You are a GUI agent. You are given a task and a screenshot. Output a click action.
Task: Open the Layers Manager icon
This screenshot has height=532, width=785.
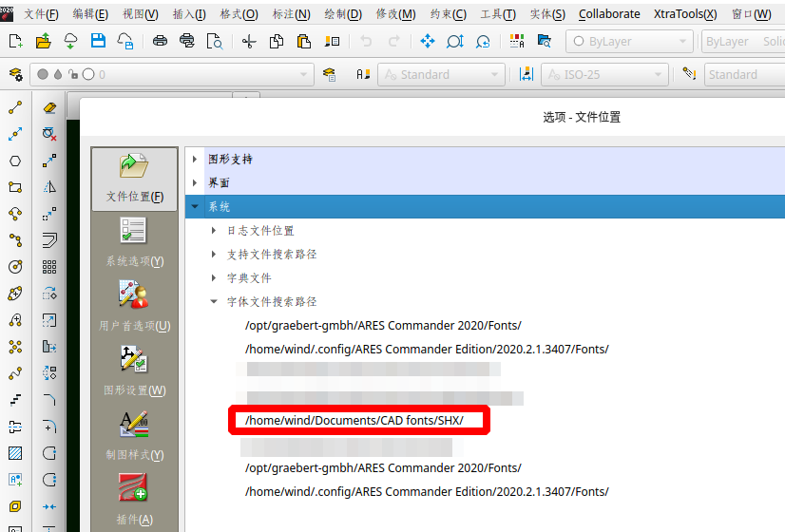click(16, 74)
